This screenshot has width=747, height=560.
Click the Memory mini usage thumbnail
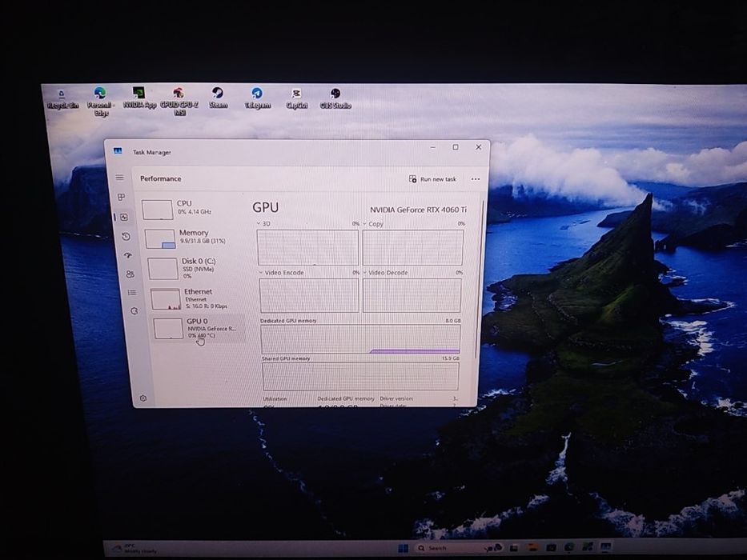coord(160,239)
